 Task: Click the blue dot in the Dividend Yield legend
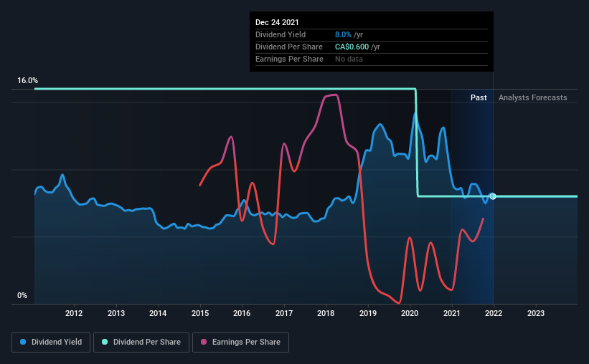coord(24,343)
